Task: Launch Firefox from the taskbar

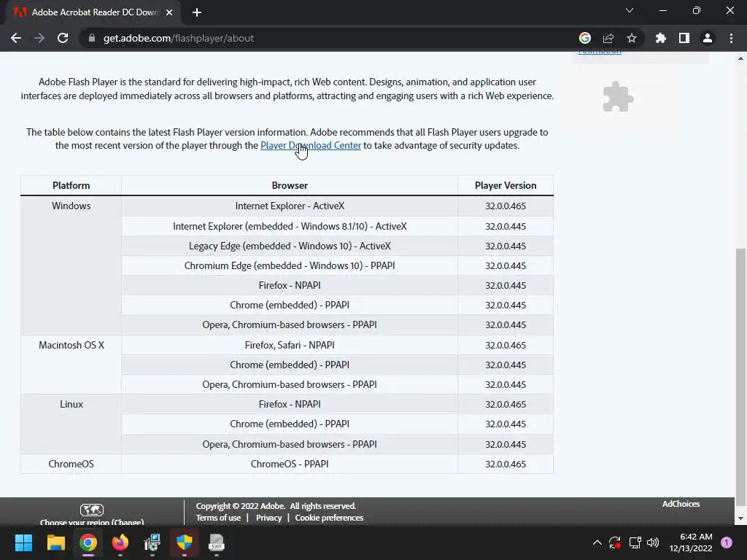Action: [x=120, y=542]
